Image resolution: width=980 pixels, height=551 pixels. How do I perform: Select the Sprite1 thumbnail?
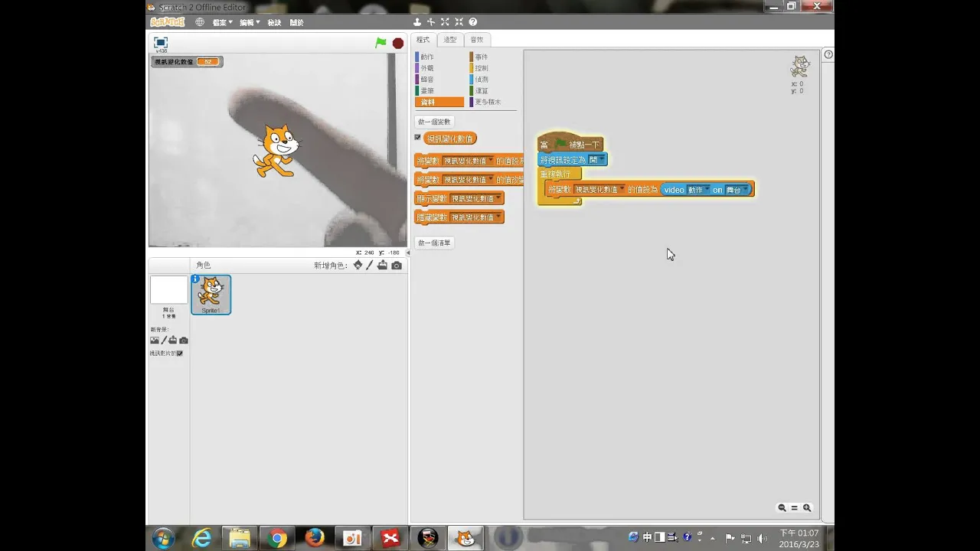pyautogui.click(x=211, y=295)
